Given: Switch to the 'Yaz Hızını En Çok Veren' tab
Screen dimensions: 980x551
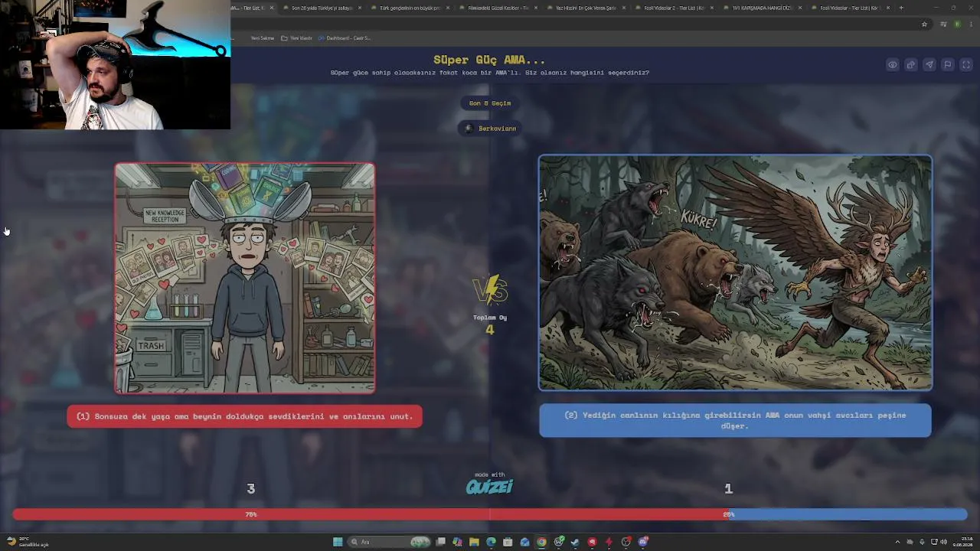Looking at the screenshot, I should [x=586, y=8].
